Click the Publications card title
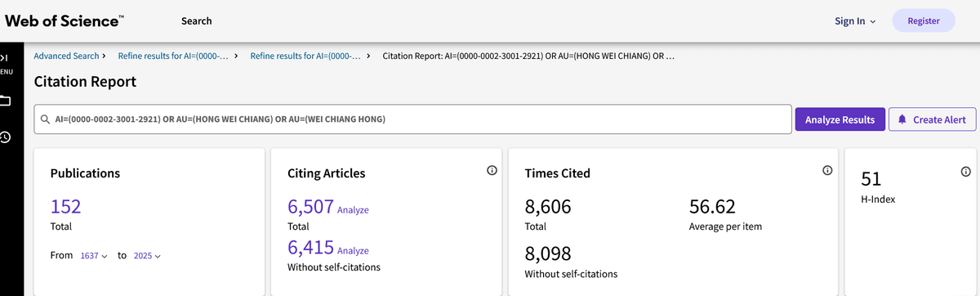980x296 pixels. pos(85,173)
